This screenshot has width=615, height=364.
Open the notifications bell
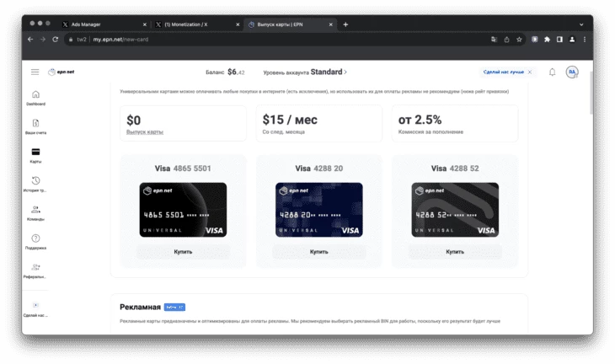tap(553, 72)
